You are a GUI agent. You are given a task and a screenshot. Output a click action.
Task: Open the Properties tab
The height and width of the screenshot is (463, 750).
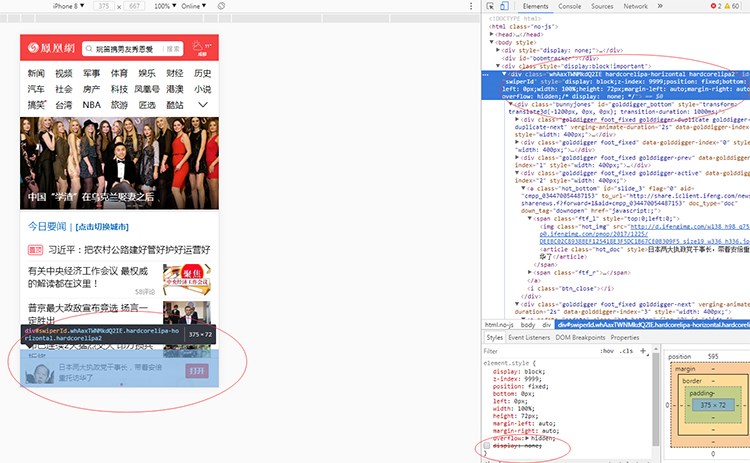click(625, 337)
